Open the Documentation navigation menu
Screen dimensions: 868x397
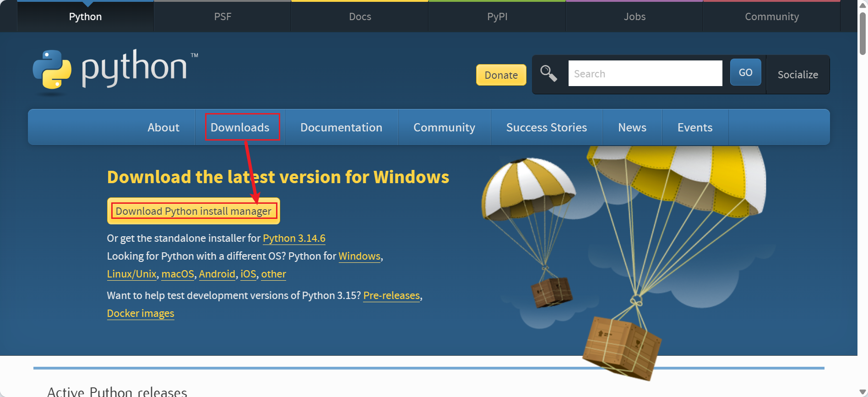[x=342, y=127]
